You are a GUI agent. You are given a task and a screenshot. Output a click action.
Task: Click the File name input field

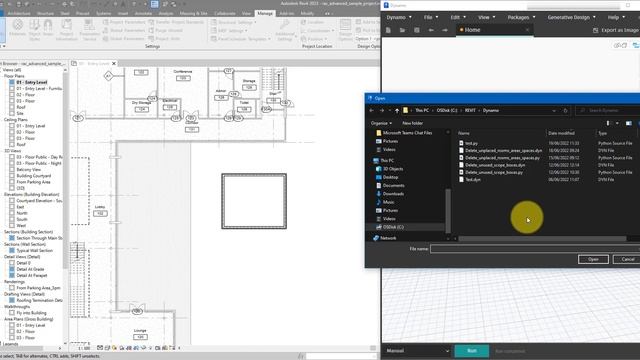pos(535,249)
